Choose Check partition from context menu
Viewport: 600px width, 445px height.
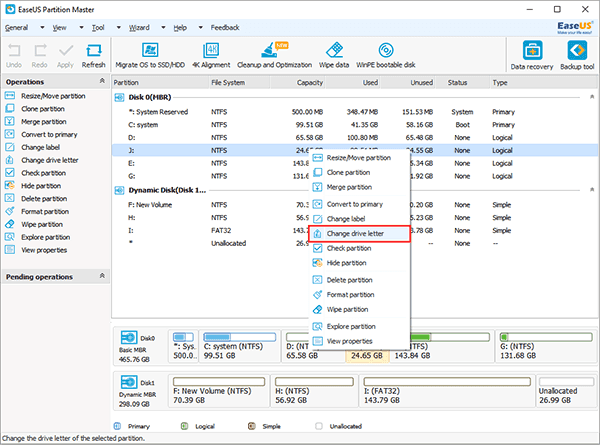[360, 248]
